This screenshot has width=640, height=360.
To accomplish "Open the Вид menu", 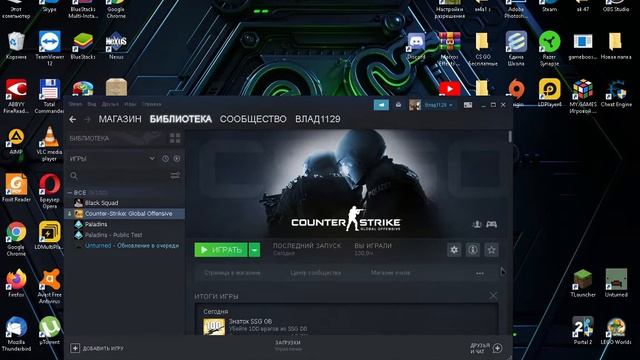I will tap(92, 104).
